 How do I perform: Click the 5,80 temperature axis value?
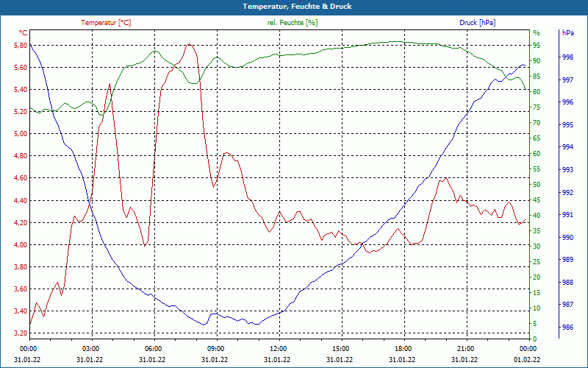(21, 46)
